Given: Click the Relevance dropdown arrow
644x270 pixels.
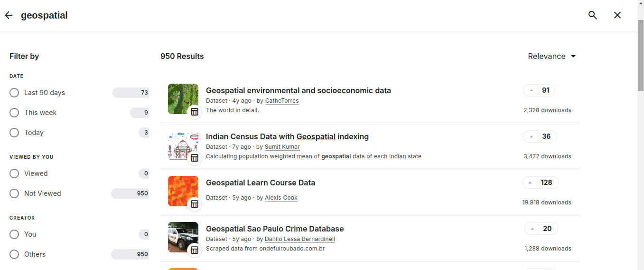Looking at the screenshot, I should [x=573, y=56].
